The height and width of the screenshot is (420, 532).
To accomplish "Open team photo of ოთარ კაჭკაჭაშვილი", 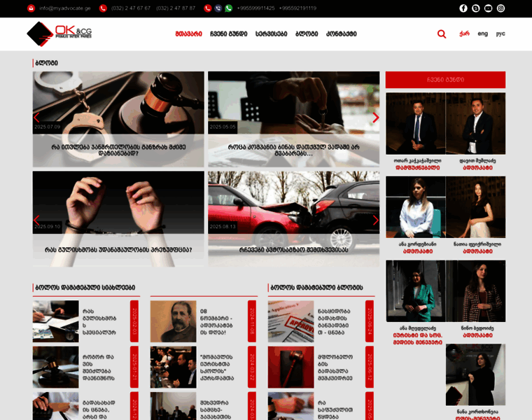I will (x=416, y=123).
